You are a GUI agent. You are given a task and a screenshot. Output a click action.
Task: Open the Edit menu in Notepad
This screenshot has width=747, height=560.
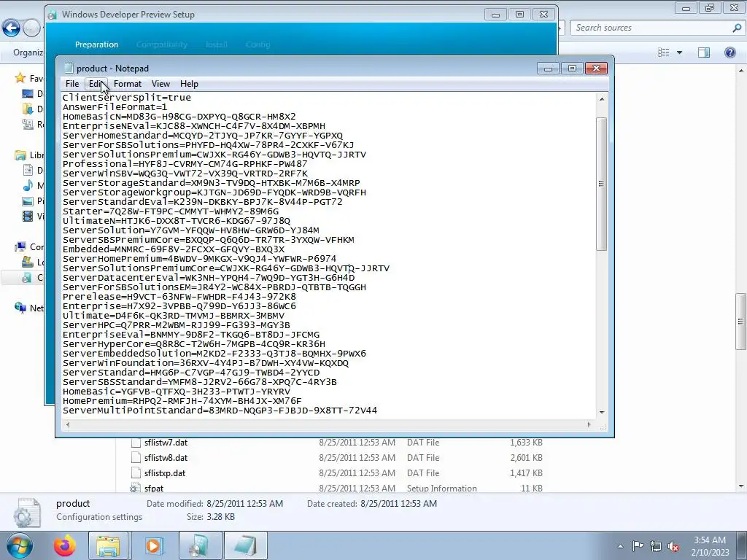pos(96,84)
